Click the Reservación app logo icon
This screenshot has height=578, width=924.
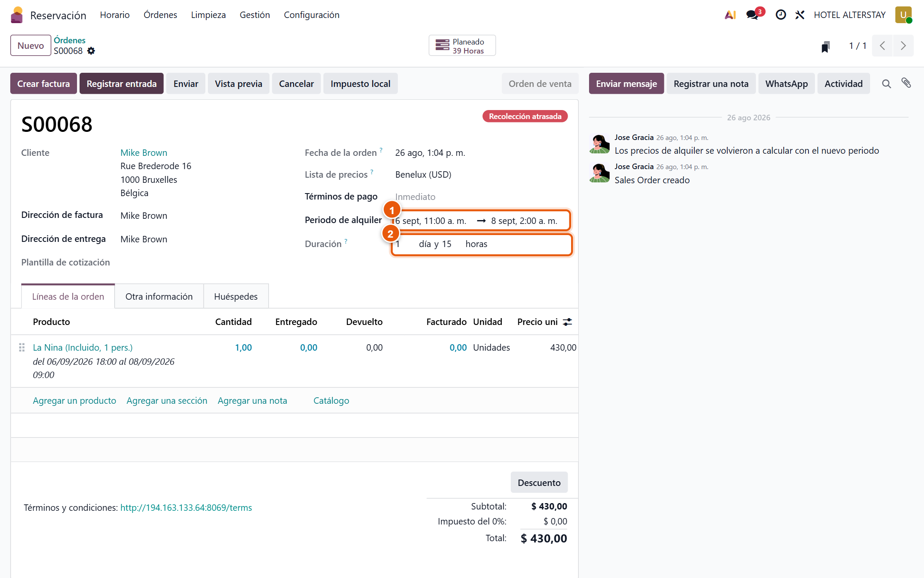17,15
